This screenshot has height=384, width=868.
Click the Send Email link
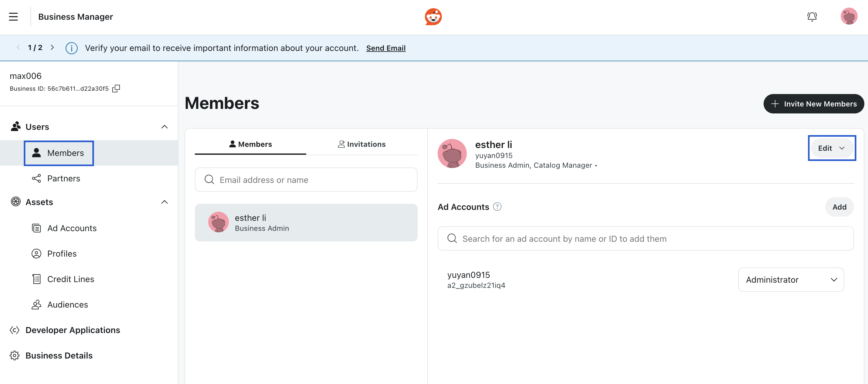click(386, 48)
